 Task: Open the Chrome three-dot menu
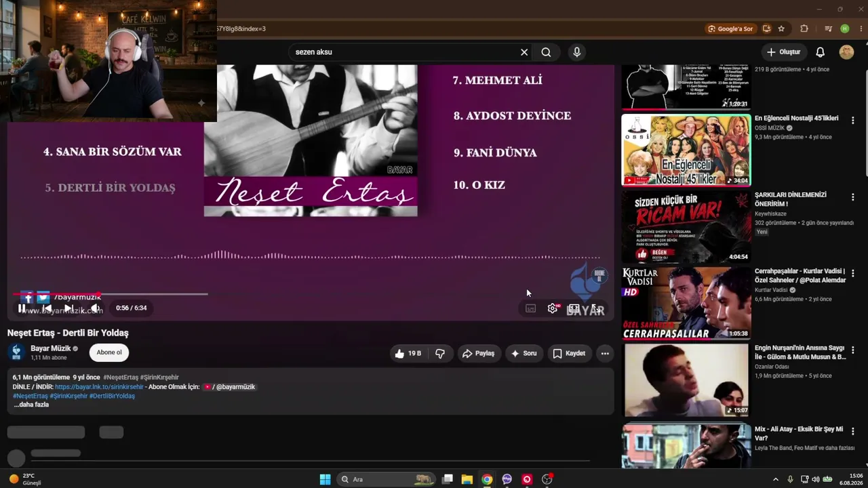[x=860, y=29]
